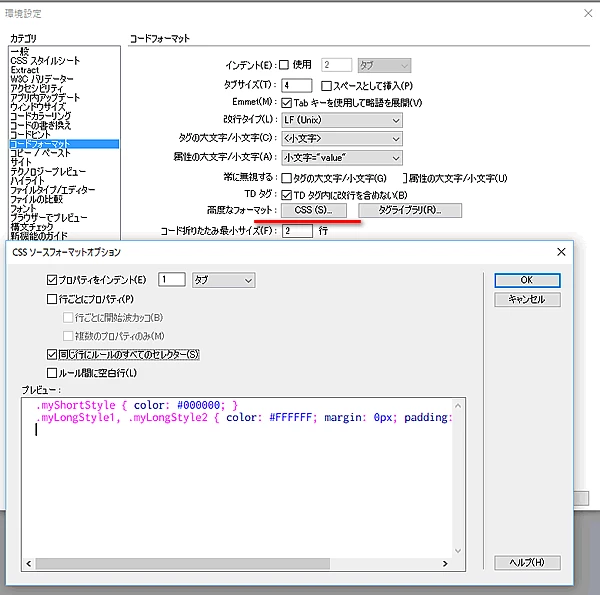
Task: Select ハイライト category
Action: coord(28,181)
